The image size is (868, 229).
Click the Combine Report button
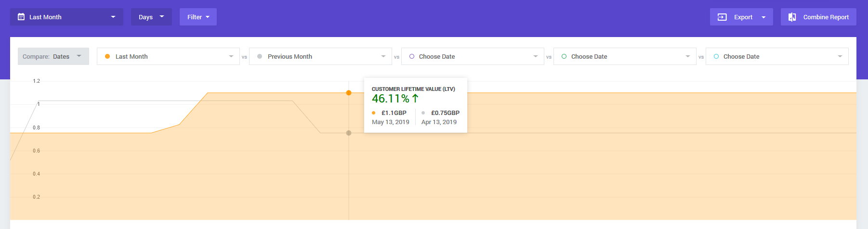click(x=818, y=17)
